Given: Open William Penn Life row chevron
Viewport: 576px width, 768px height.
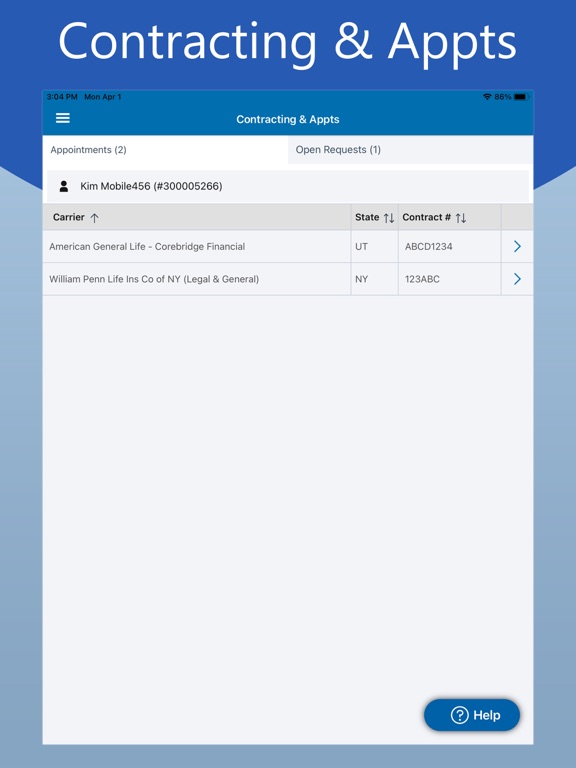Looking at the screenshot, I should tap(517, 279).
